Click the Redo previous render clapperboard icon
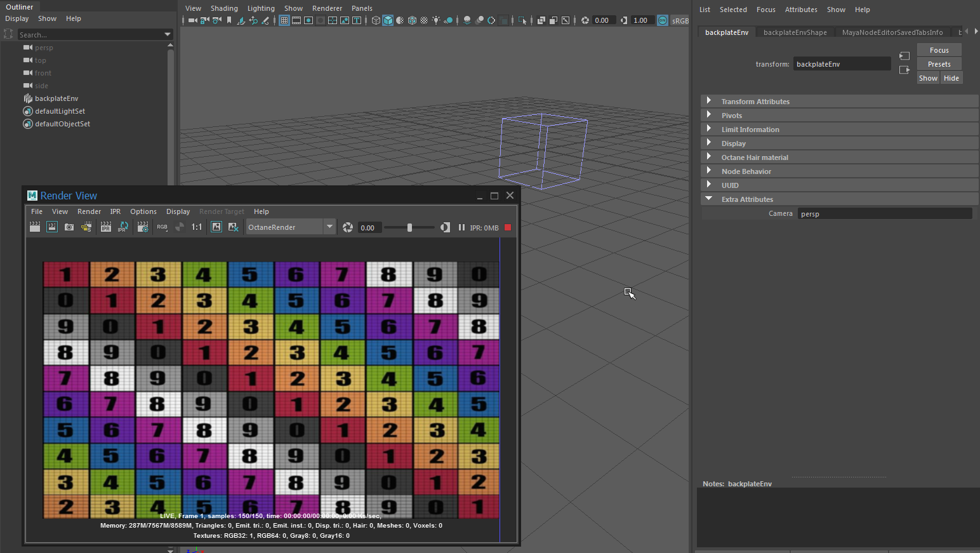 35,227
